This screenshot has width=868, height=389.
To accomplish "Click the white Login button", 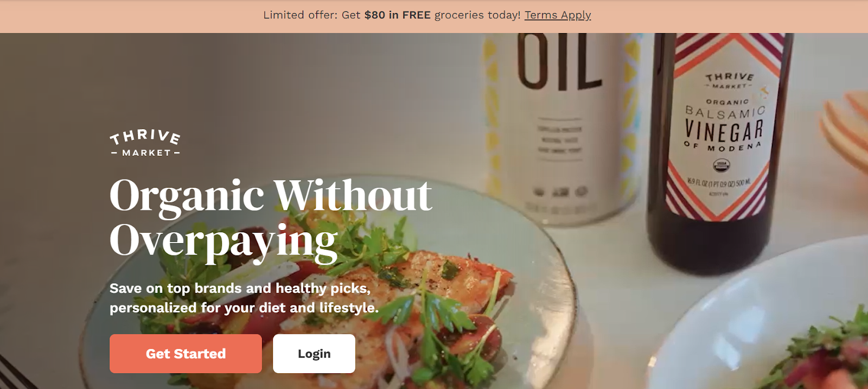I will point(314,354).
